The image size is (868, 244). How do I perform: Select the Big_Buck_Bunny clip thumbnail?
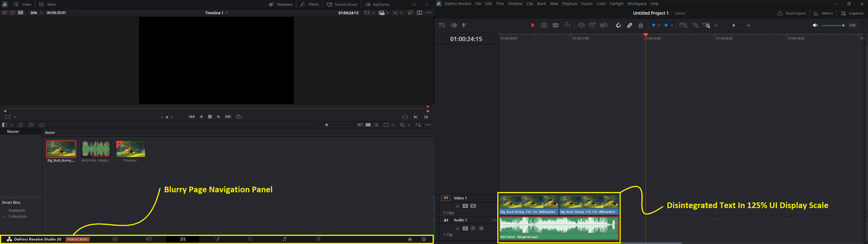(61, 148)
